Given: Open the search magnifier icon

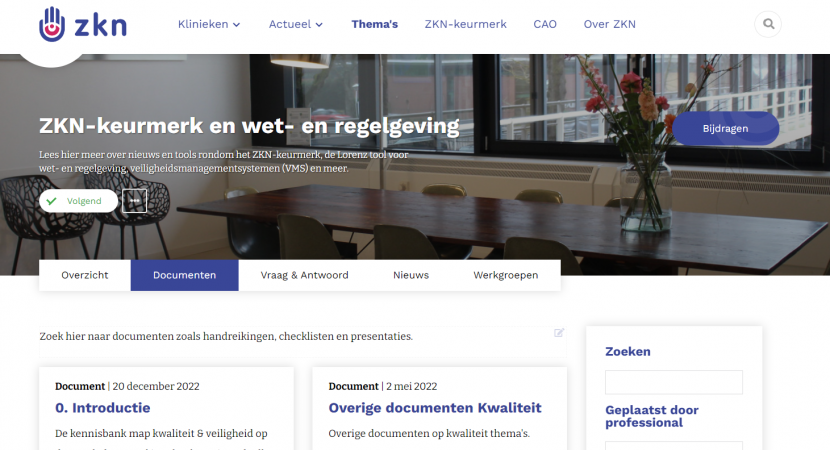Looking at the screenshot, I should click(768, 24).
